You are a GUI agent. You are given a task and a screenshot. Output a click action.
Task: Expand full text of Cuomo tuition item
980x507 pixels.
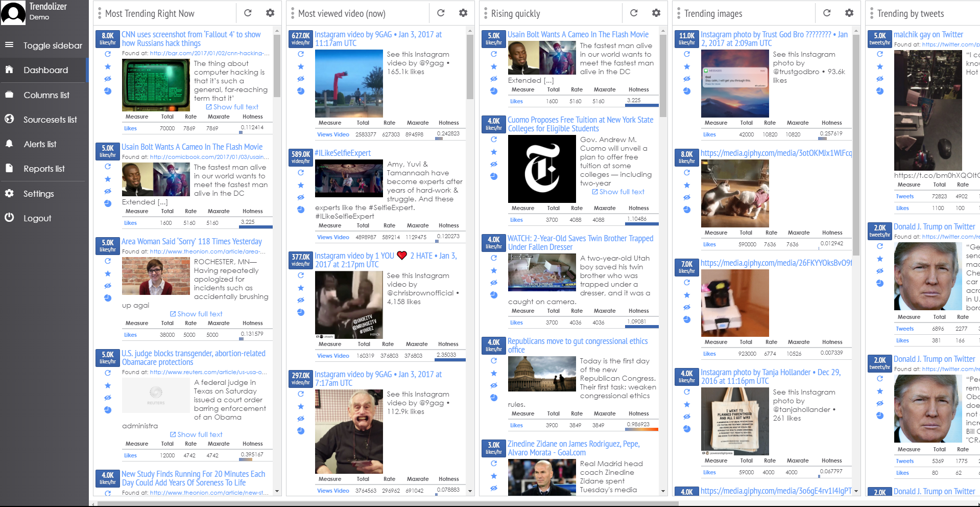coord(618,192)
